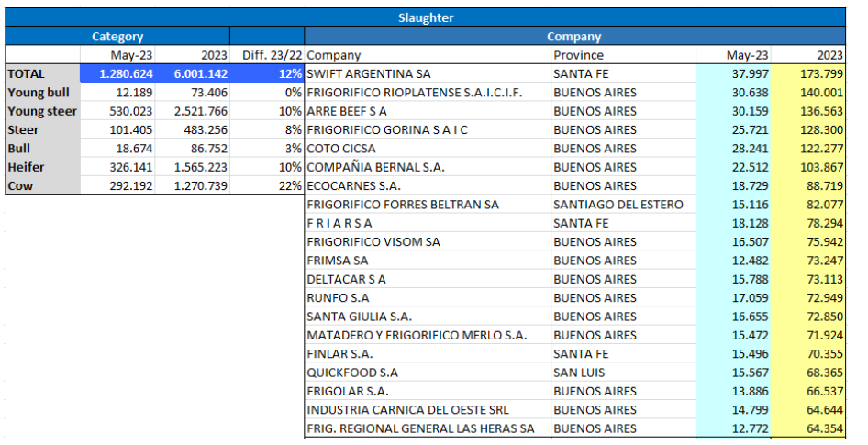The image size is (868, 445).
Task: Click the TOTAL 12% difference cell
Action: (x=266, y=73)
